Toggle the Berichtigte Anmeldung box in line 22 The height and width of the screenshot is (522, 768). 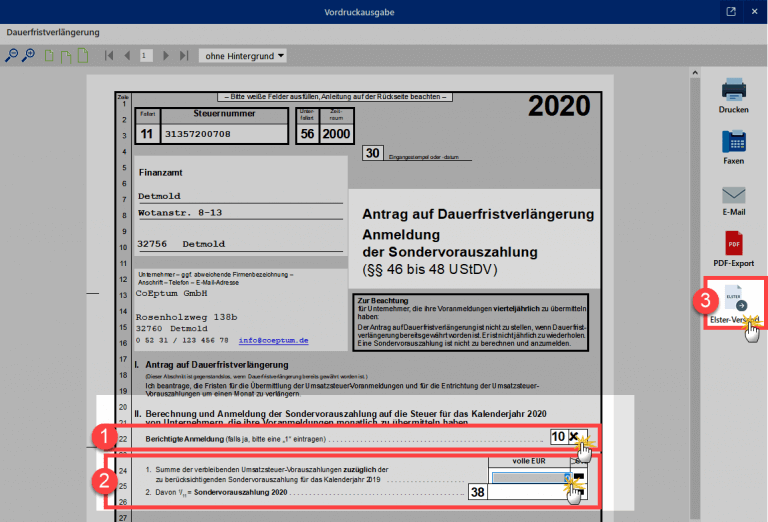(x=574, y=437)
